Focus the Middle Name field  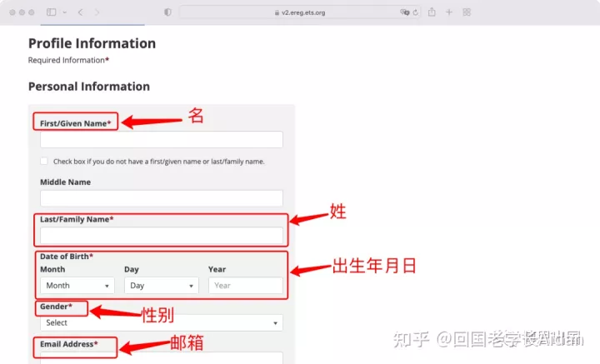point(162,198)
